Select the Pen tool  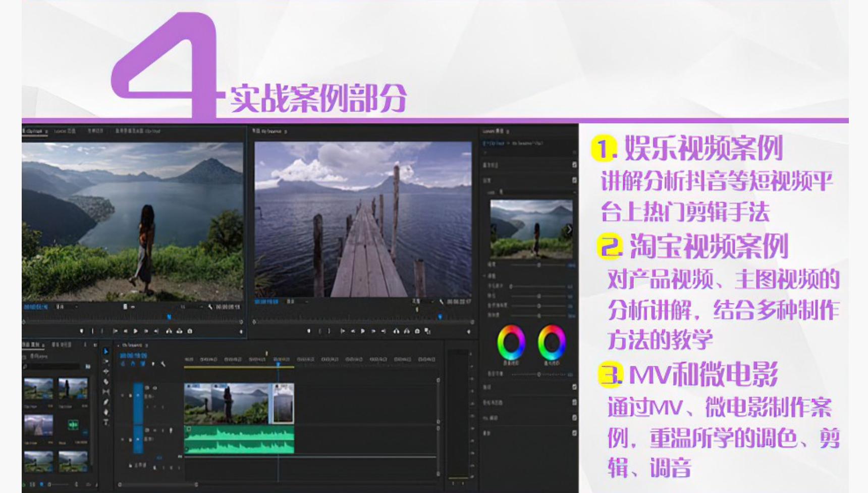point(106,402)
